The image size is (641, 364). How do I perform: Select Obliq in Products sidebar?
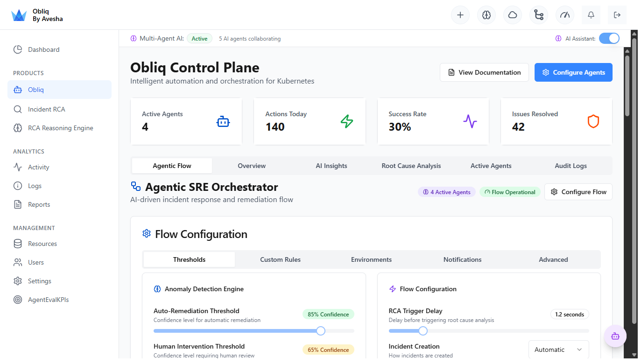(59, 90)
